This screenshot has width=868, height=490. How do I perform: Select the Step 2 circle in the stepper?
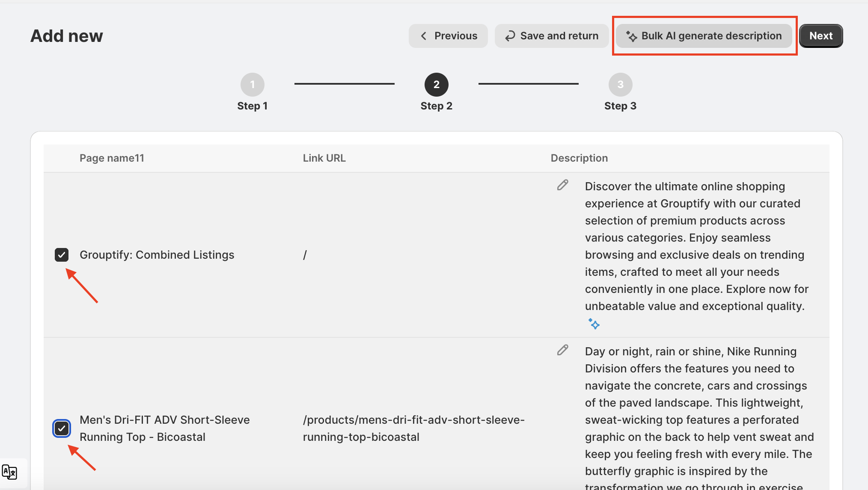436,85
